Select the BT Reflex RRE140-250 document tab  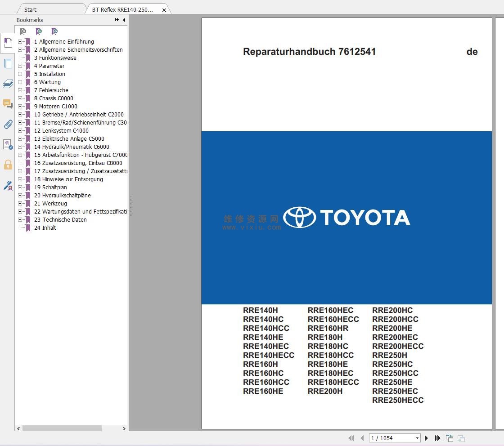coord(122,9)
